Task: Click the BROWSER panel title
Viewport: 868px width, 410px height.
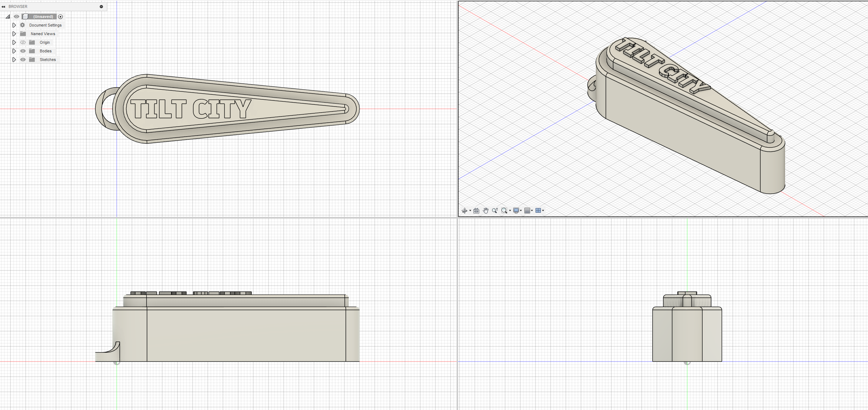Action: [x=18, y=6]
